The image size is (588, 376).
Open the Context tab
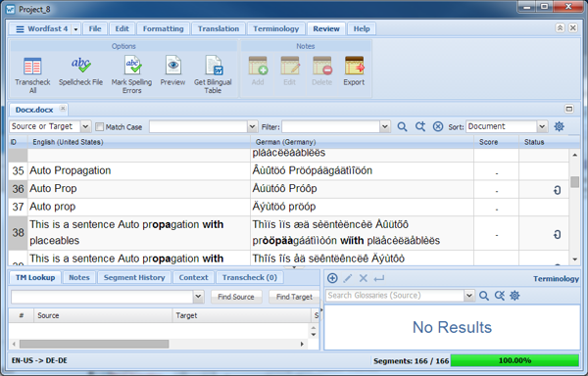point(193,277)
